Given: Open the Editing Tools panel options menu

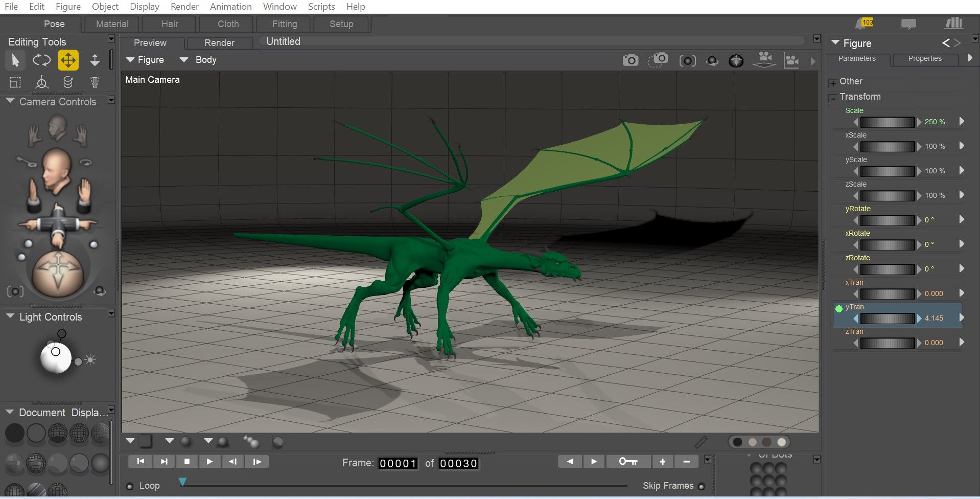Looking at the screenshot, I should [x=111, y=39].
